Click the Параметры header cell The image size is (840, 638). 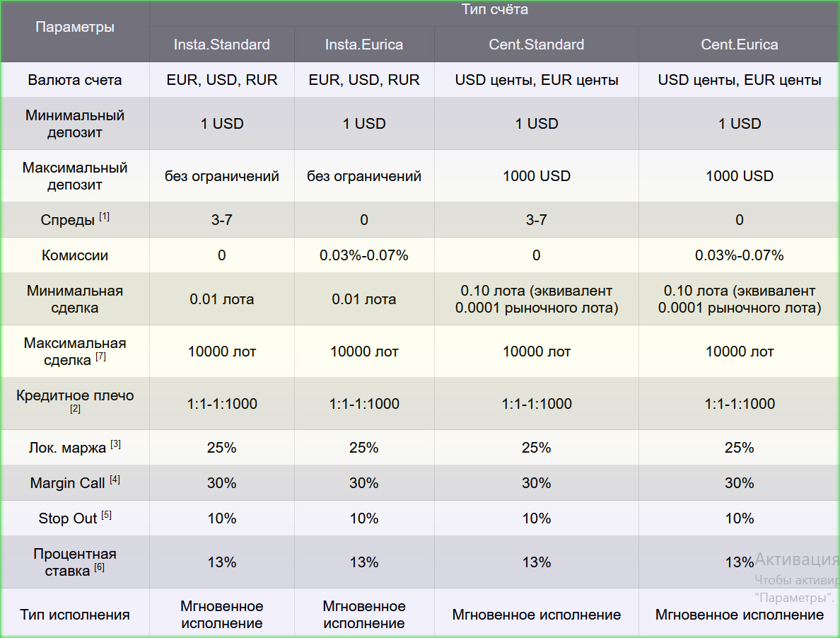75,28
